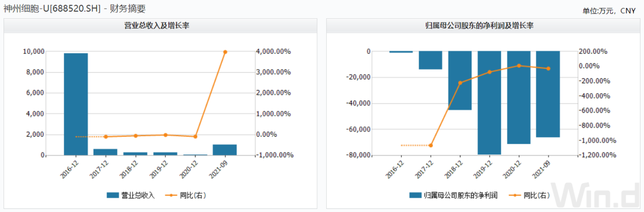
Task: Click the 营业总收入及增长率 panel header
Action: click(160, 25)
